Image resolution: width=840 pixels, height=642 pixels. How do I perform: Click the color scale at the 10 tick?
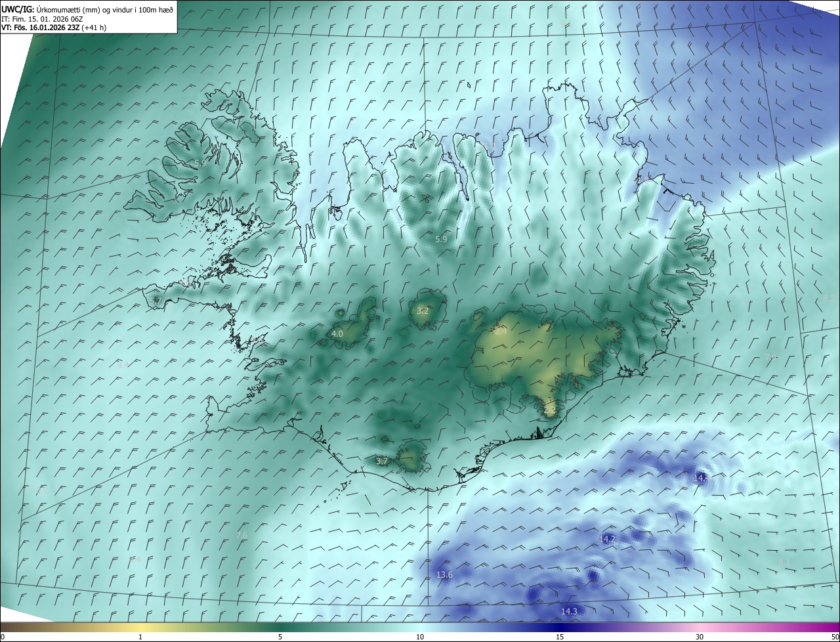pyautogui.click(x=420, y=637)
